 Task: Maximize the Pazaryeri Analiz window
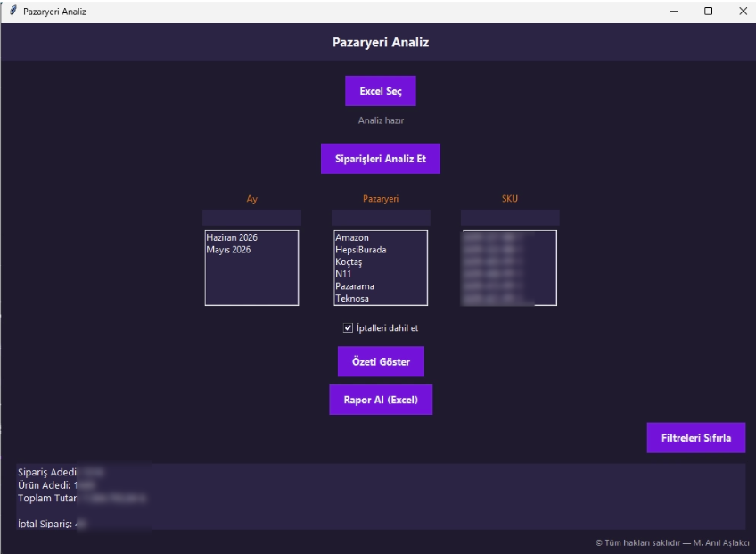(708, 11)
